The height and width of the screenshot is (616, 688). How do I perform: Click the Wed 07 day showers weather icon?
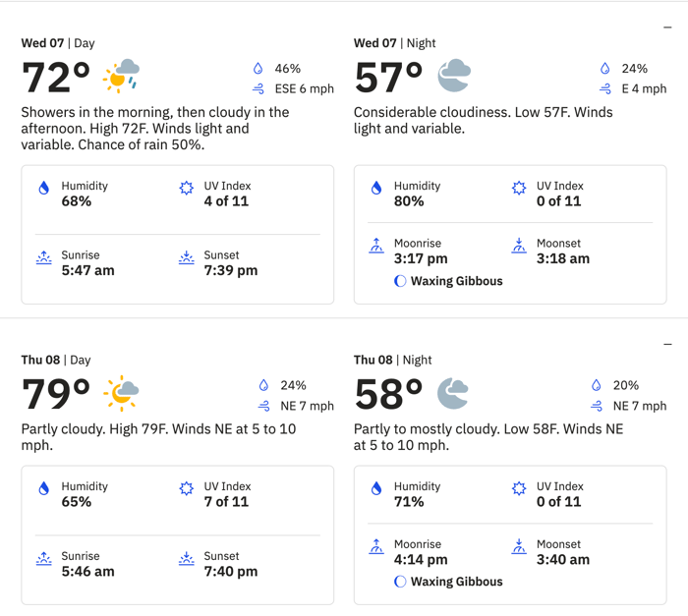coord(122,76)
